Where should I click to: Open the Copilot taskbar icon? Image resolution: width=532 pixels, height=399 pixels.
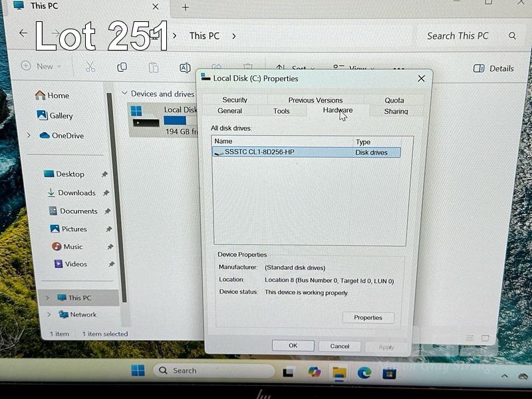pyautogui.click(x=314, y=372)
